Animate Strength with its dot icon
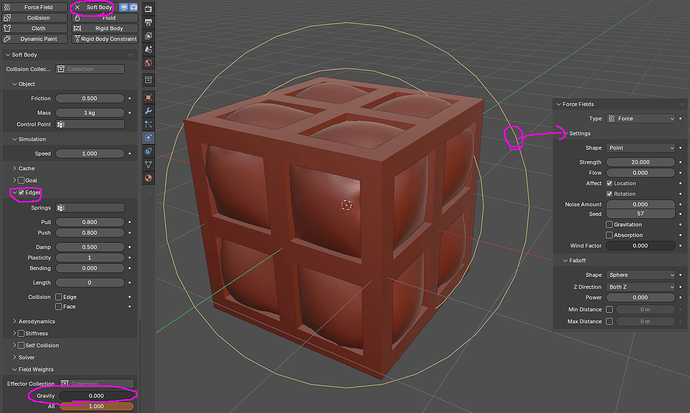 tap(680, 162)
